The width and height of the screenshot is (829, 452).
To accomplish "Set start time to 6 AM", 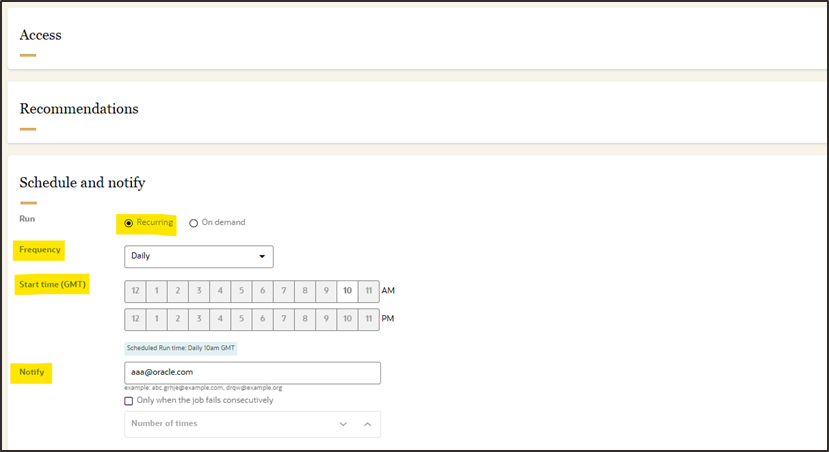I will pos(262,291).
